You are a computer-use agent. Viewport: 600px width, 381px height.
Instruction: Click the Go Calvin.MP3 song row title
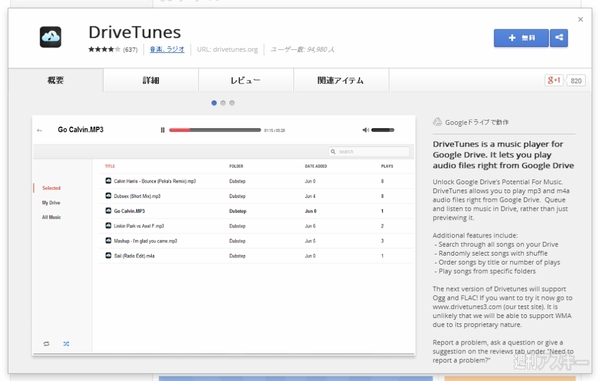point(129,211)
